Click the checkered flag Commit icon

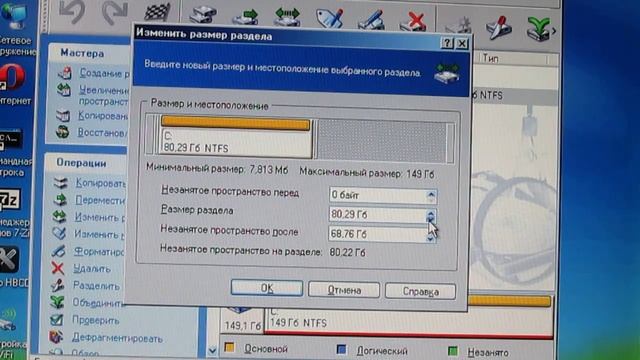pyautogui.click(x=157, y=12)
